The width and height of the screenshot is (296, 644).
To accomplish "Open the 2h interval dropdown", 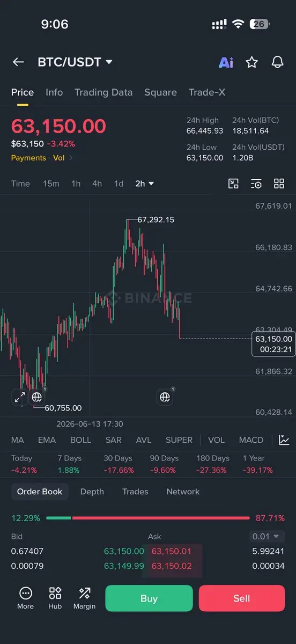I will (144, 184).
